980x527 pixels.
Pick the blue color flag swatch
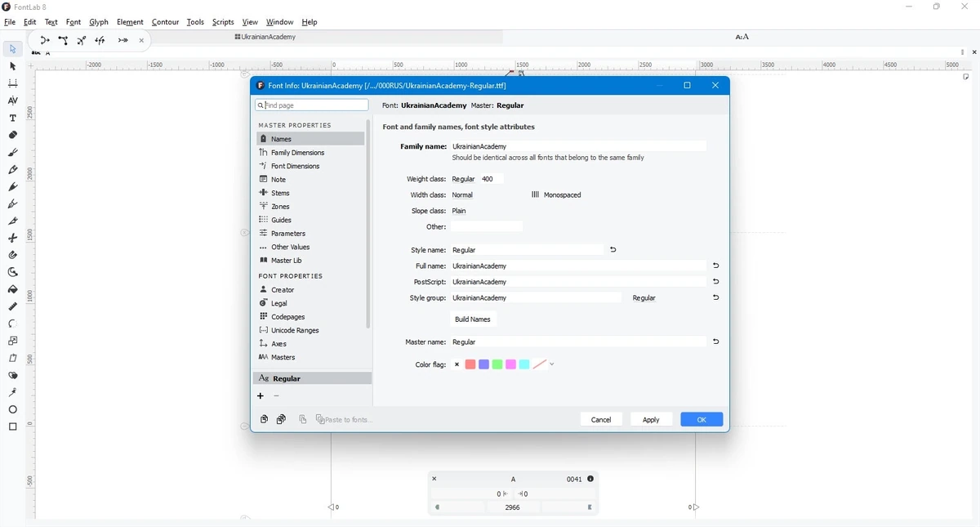click(x=484, y=364)
